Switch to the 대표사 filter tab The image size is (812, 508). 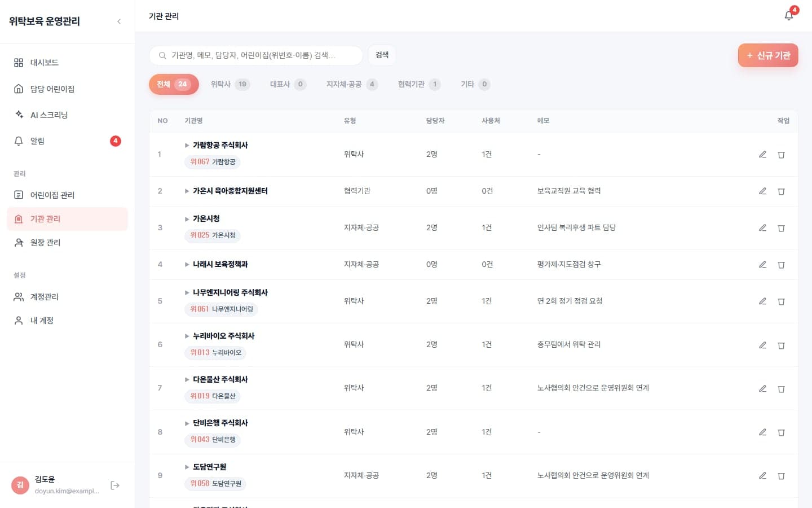[x=288, y=84]
